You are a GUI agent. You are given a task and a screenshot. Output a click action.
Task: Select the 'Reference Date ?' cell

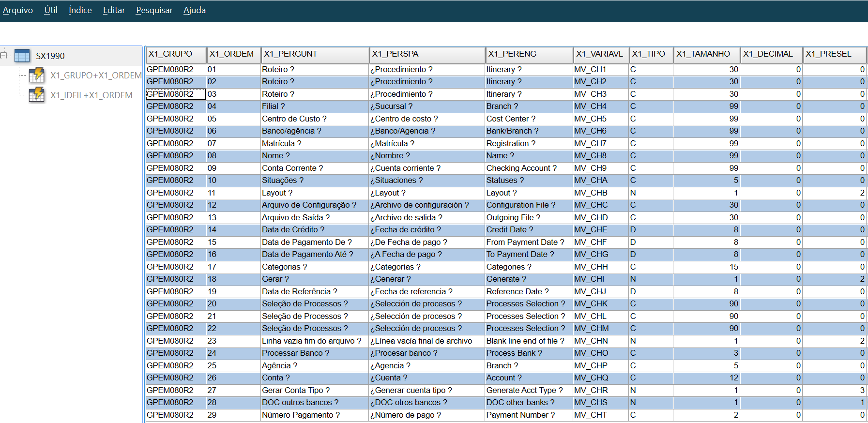point(529,291)
